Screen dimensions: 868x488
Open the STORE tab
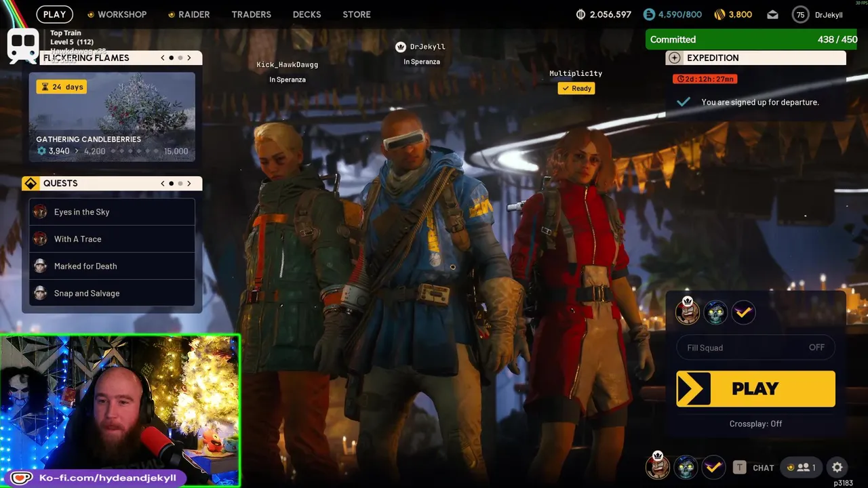pos(357,14)
